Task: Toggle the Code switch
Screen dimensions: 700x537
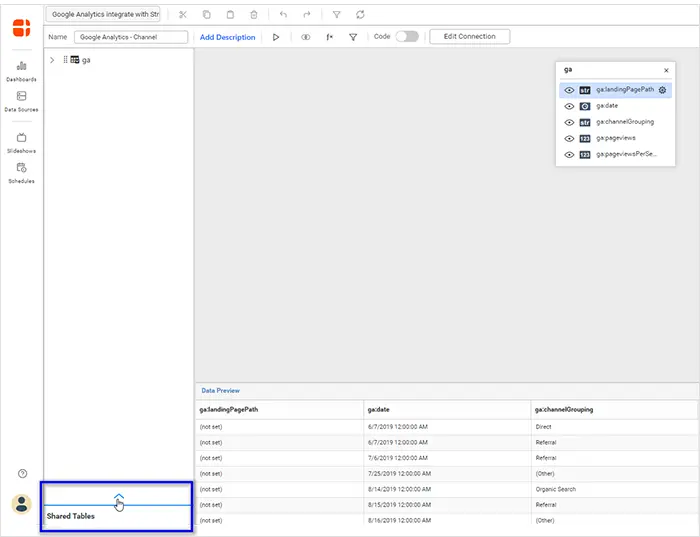Action: [407, 36]
